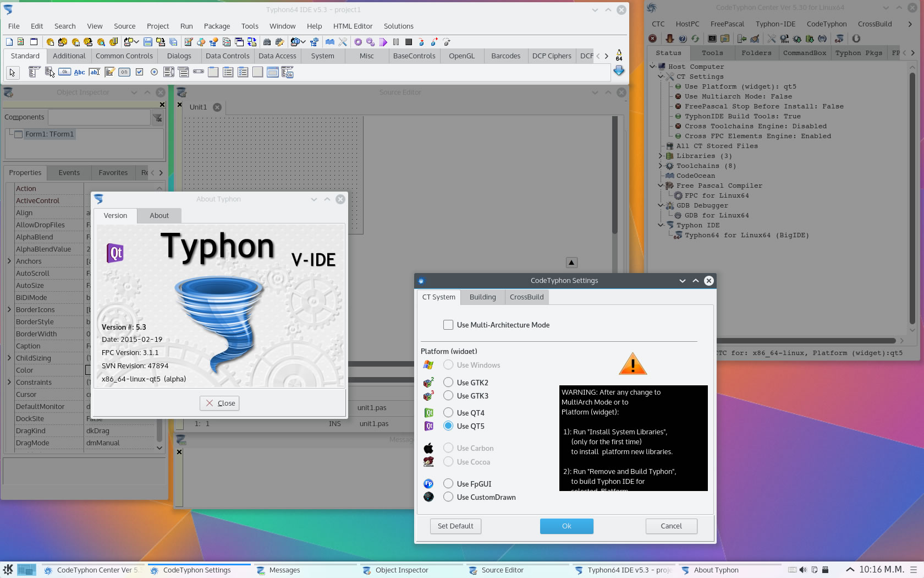Open the FreePascal menu in CodeTyphon Center
Viewport: 924px width, 578px height.
727,24
